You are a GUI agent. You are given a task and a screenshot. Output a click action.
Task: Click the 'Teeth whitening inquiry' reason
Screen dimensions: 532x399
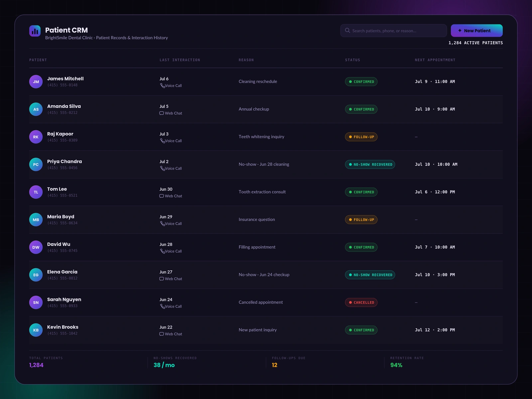(x=261, y=137)
